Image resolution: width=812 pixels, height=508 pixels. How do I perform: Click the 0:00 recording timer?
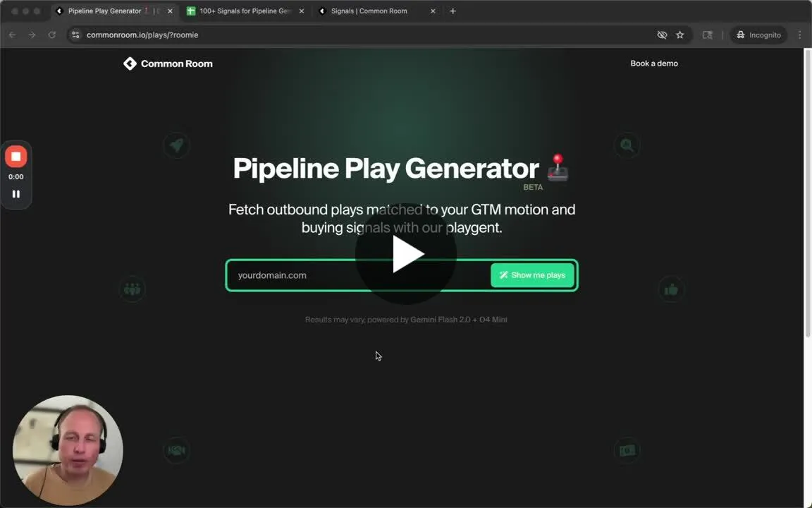pos(16,177)
